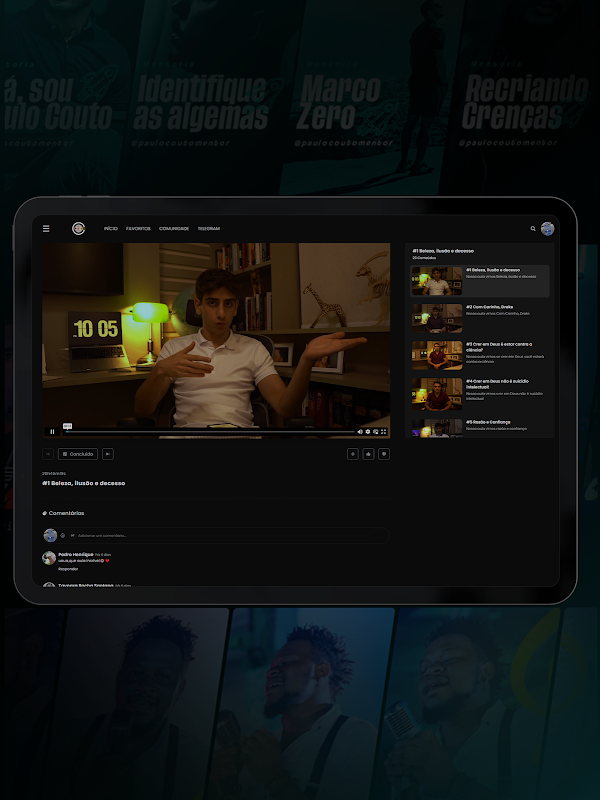Open lesson #3 Crer em Deus thumbnail
Viewport: 600px width, 800px height.
click(x=437, y=355)
